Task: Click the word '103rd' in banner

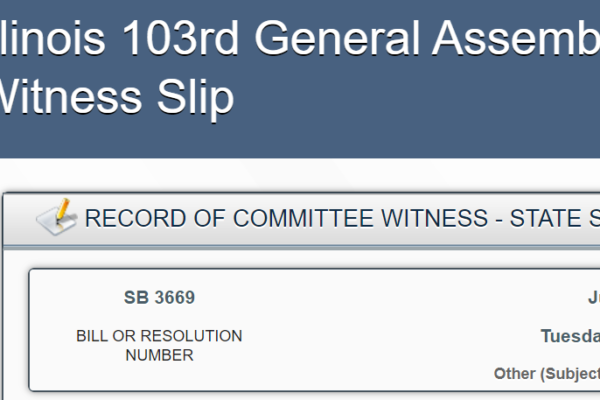Action: [180, 38]
